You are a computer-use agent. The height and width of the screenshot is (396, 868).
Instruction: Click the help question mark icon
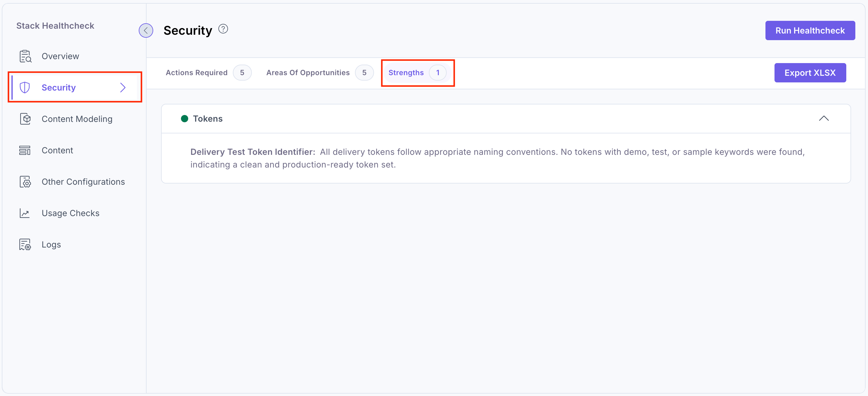click(x=223, y=29)
